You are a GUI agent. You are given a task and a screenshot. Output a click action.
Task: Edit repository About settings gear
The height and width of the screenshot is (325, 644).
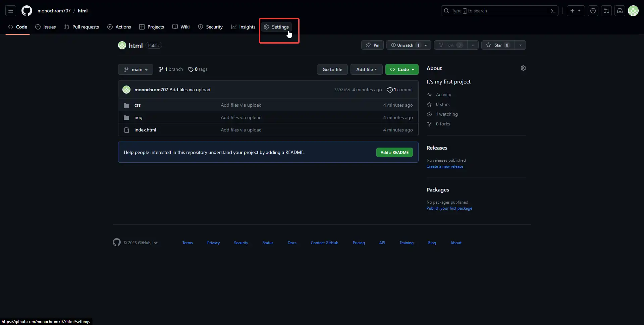pos(523,68)
